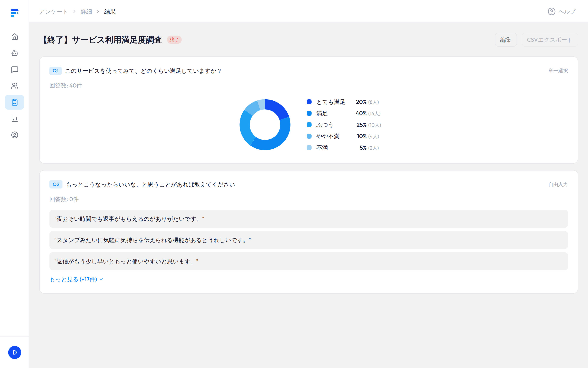The image size is (588, 368).
Task: Open the users icon in sidebar
Action: pos(14,86)
